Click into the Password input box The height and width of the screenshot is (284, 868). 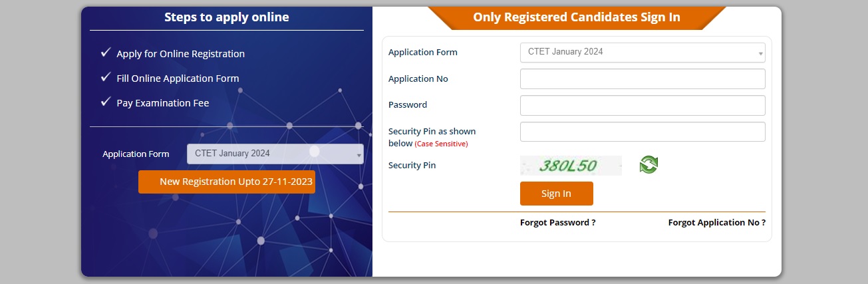[x=642, y=105]
